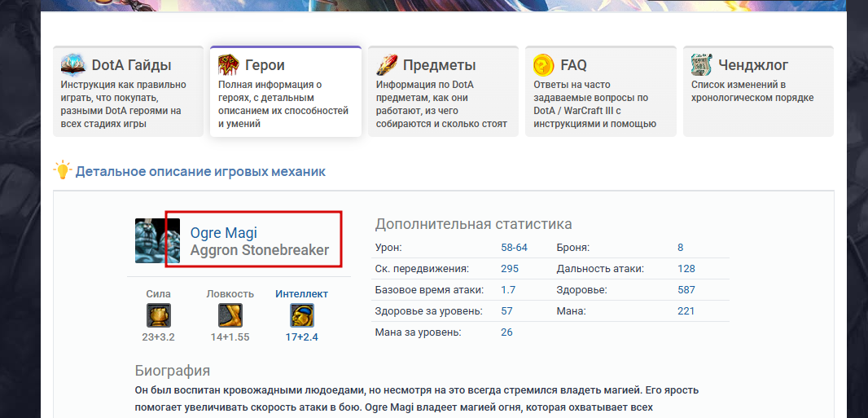Screen dimensions: 868x418
Task: Open the DotA Гайды tab
Action: click(x=128, y=91)
